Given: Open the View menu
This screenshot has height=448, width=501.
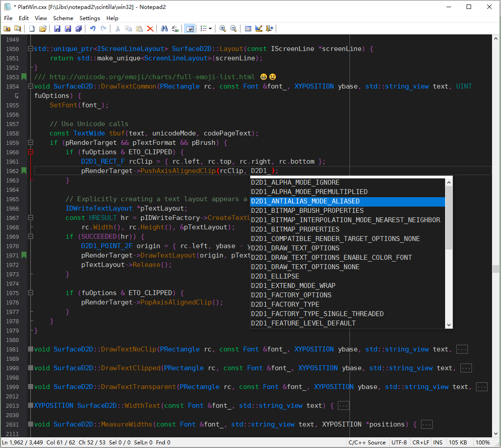Looking at the screenshot, I should [41, 18].
